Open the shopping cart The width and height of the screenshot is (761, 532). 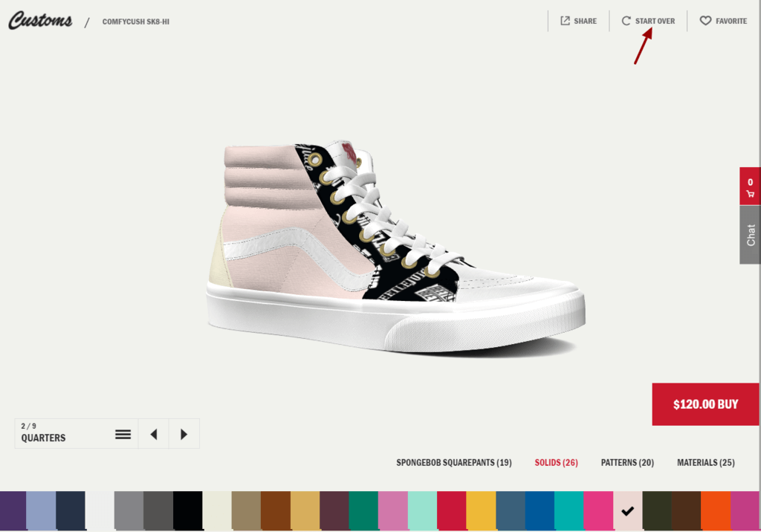pos(750,186)
